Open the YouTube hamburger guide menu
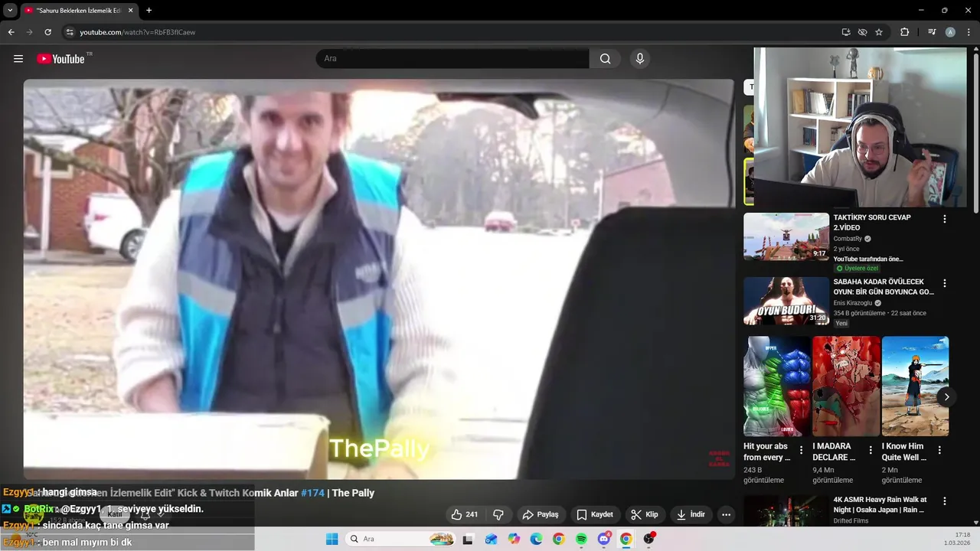The height and width of the screenshot is (551, 980). (x=18, y=59)
